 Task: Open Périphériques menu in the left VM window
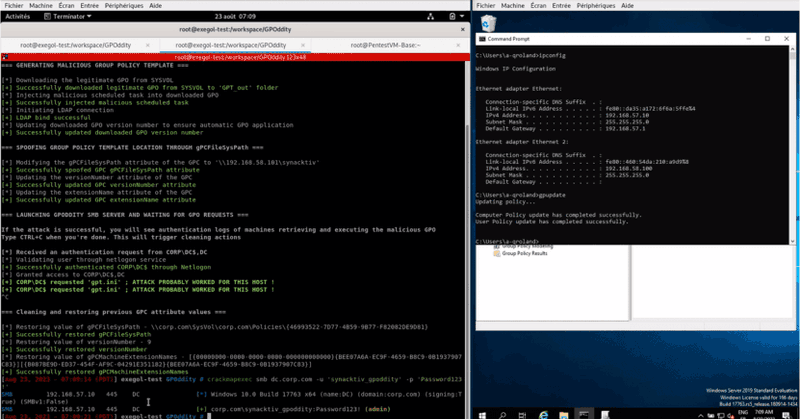124,6
